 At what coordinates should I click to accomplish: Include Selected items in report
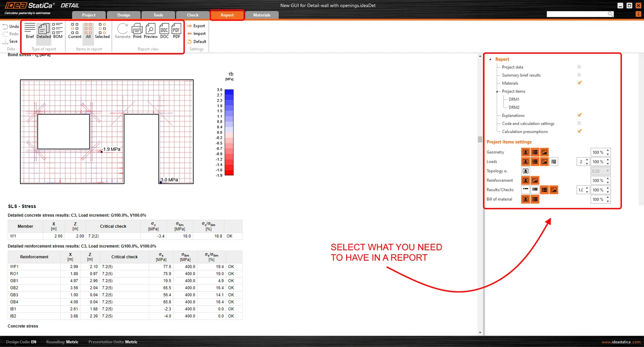point(102,31)
